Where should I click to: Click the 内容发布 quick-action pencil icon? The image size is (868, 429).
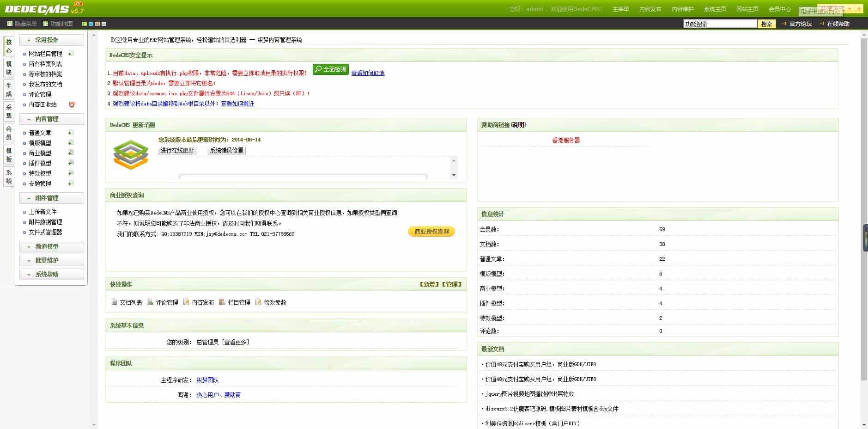click(186, 302)
